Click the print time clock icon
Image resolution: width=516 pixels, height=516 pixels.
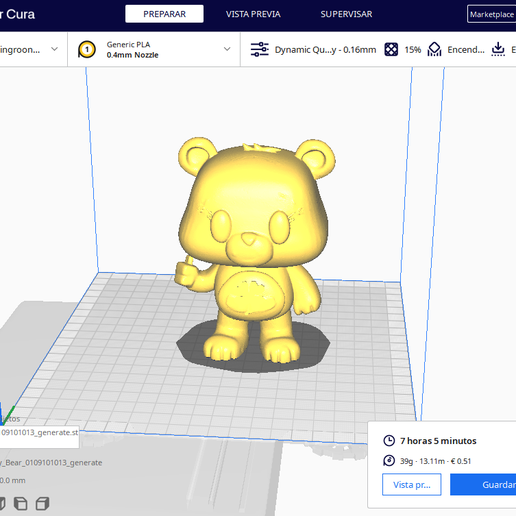coord(389,441)
